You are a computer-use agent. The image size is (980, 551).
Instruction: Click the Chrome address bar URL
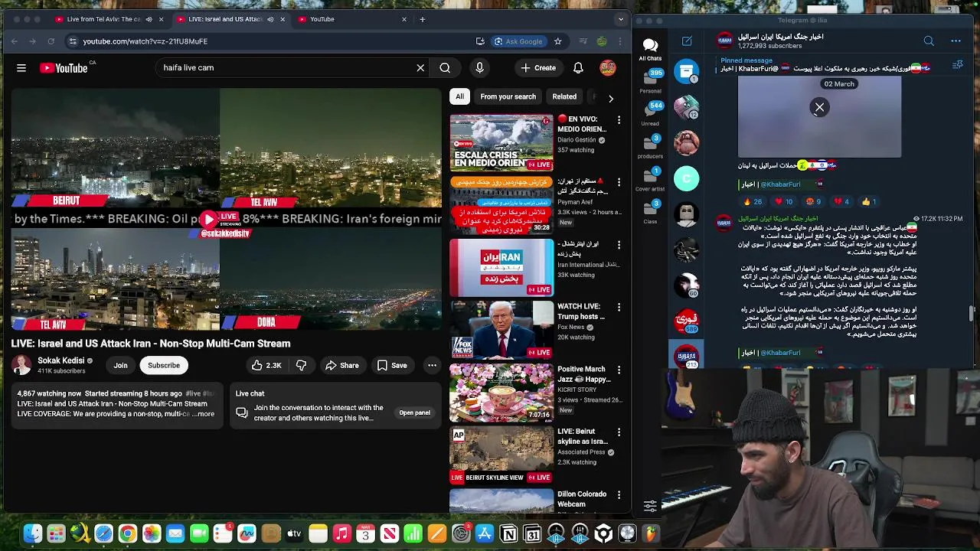click(x=145, y=41)
